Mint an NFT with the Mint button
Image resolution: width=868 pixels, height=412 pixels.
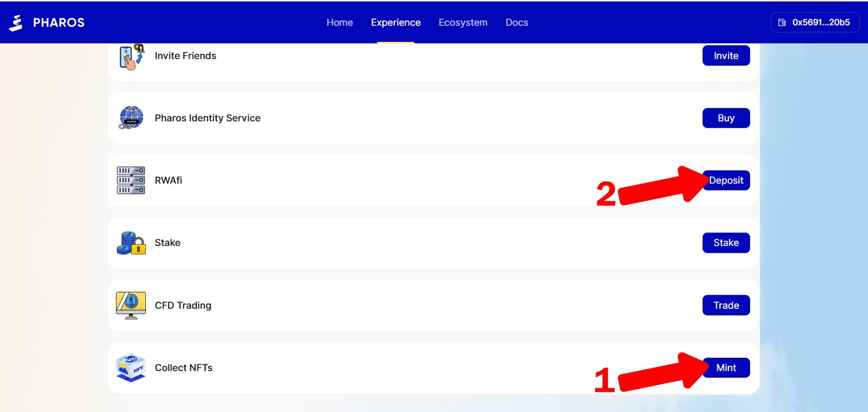[727, 367]
